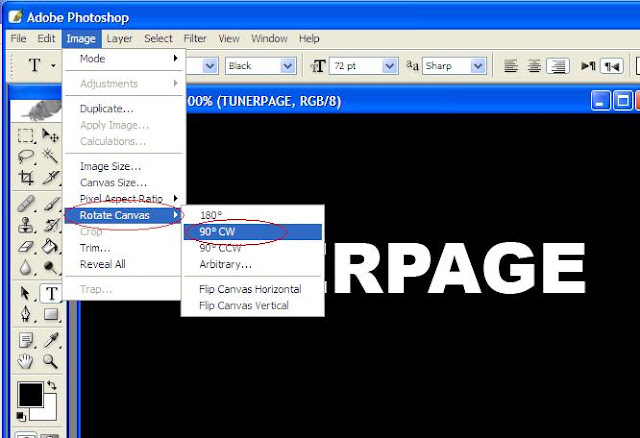Screen dimensions: 640x438
Task: Select the Slice tool
Action: click(x=51, y=178)
